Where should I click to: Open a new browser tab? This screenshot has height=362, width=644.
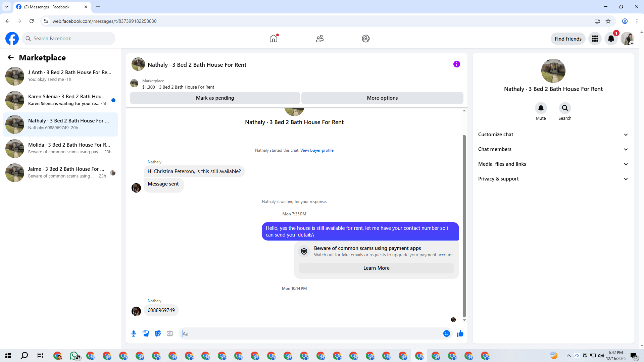tap(98, 7)
